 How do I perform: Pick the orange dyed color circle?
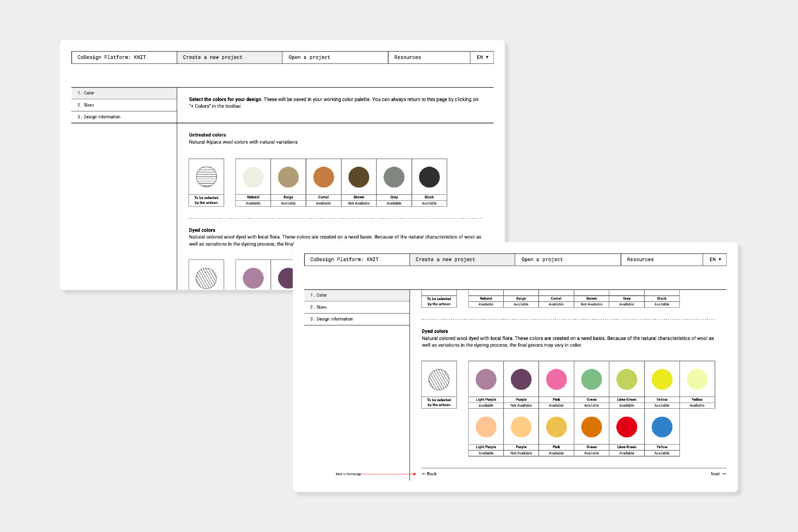[x=591, y=427]
